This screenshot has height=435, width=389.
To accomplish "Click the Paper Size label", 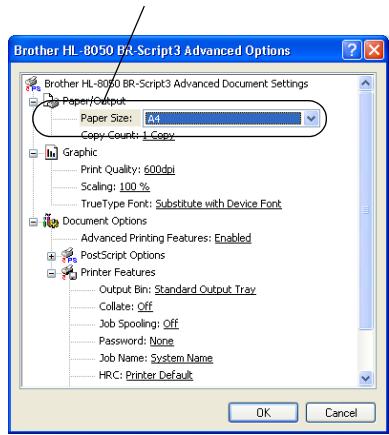I will (x=106, y=118).
